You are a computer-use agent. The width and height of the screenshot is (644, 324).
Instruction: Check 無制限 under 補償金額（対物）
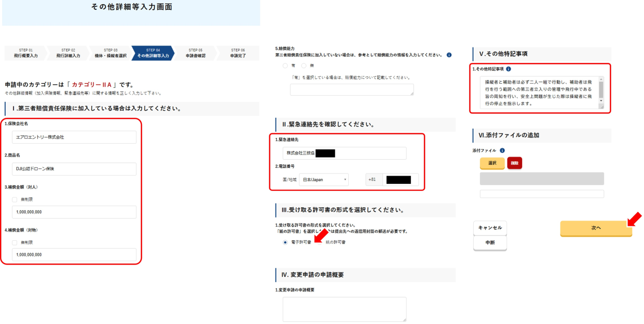pyautogui.click(x=14, y=242)
